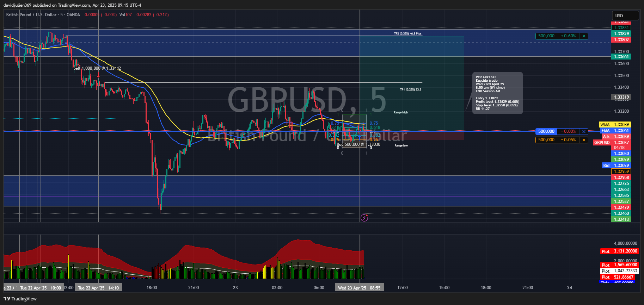
Task: Click the 1.32413 price axis label
Action: pyautogui.click(x=621, y=219)
